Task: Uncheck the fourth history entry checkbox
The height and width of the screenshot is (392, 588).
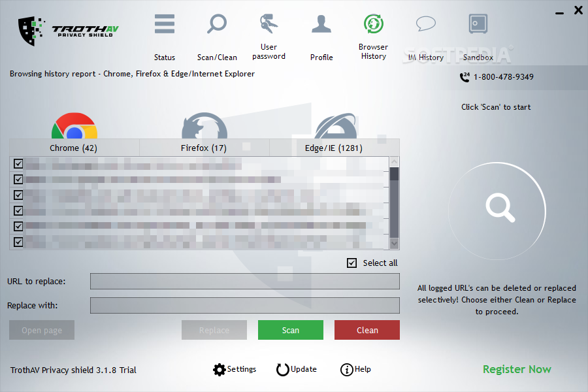Action: tap(18, 211)
